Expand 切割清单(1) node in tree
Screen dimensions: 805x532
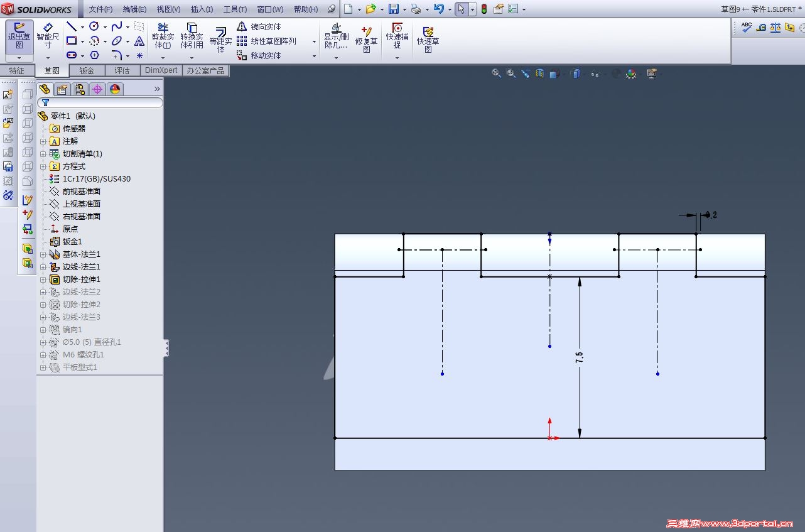[x=43, y=154]
